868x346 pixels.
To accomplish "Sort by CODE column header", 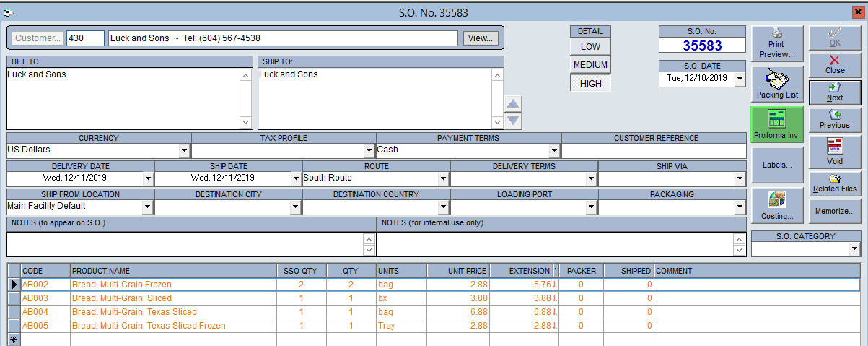I will (45, 271).
